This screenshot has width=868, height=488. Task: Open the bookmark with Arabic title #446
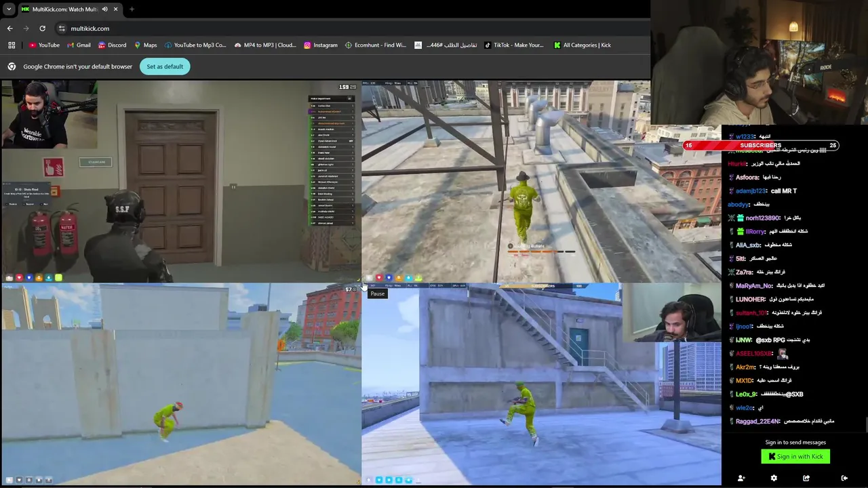click(446, 45)
